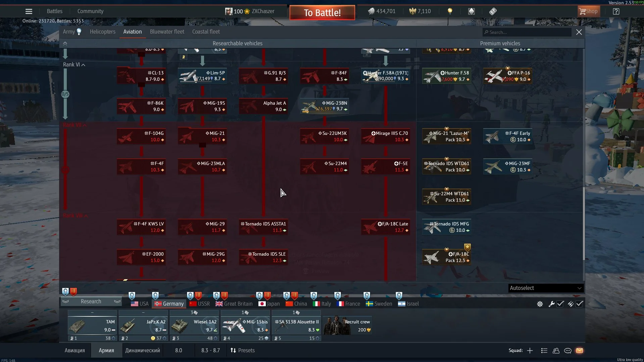The height and width of the screenshot is (362, 644).
Task: Open the squad contacts icon
Action: (x=556, y=351)
